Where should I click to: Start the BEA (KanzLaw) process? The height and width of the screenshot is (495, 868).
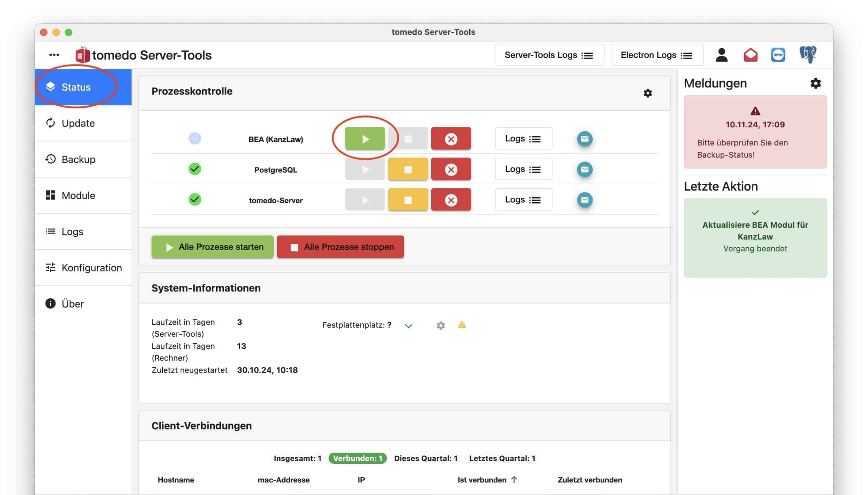(364, 139)
